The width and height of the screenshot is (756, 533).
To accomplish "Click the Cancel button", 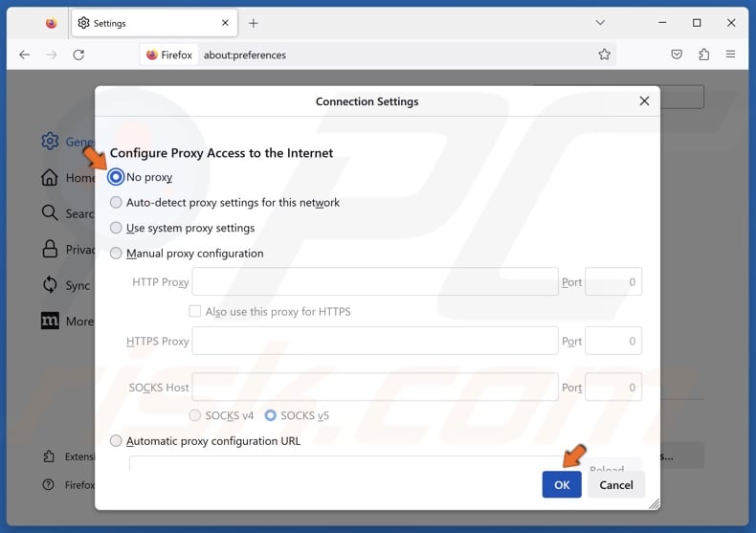I will click(x=616, y=484).
